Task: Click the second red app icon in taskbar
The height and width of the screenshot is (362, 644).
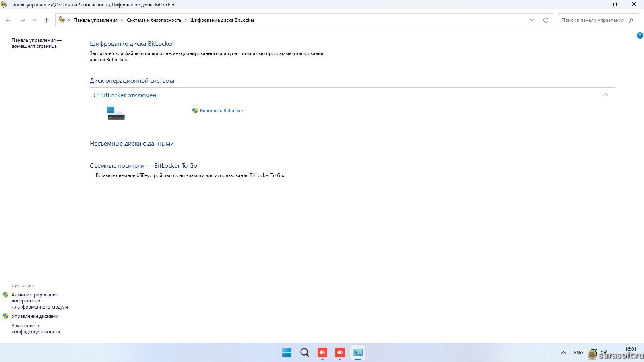Action: coord(340,352)
